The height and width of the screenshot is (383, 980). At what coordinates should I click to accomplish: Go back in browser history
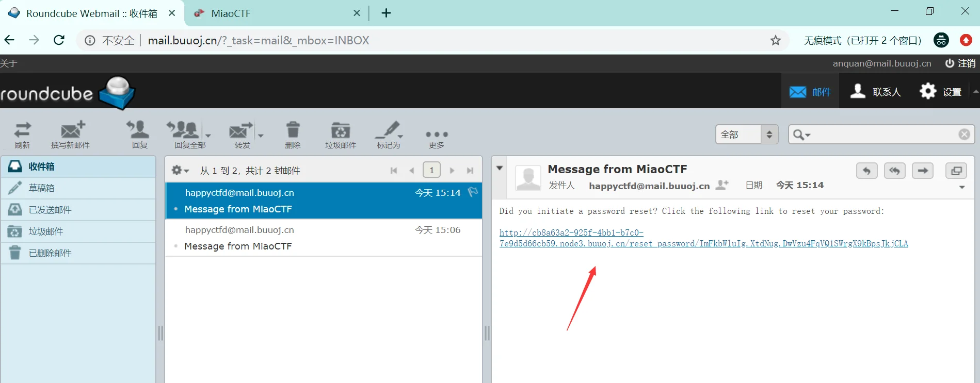10,40
